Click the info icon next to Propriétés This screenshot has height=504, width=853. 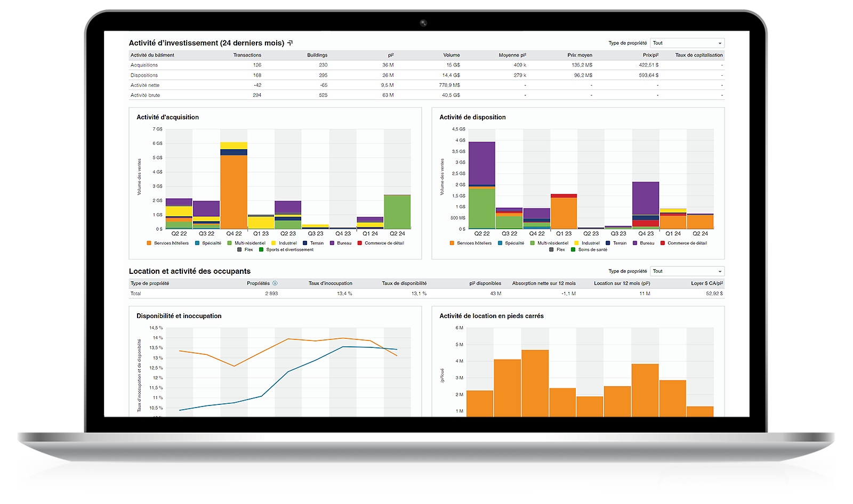click(275, 283)
